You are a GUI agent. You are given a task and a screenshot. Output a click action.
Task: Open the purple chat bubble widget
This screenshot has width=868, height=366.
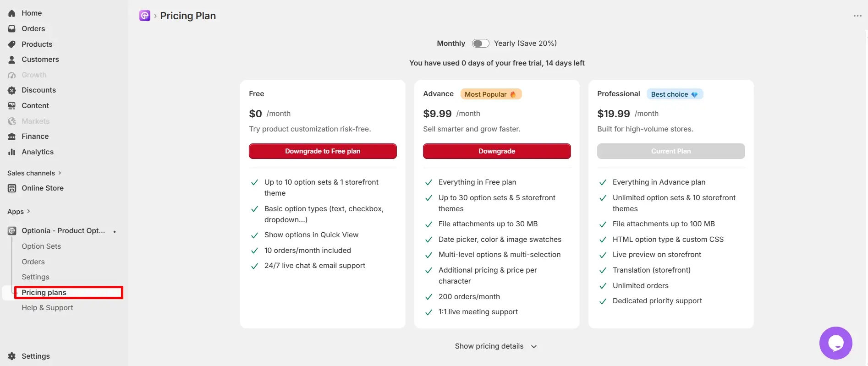(835, 343)
